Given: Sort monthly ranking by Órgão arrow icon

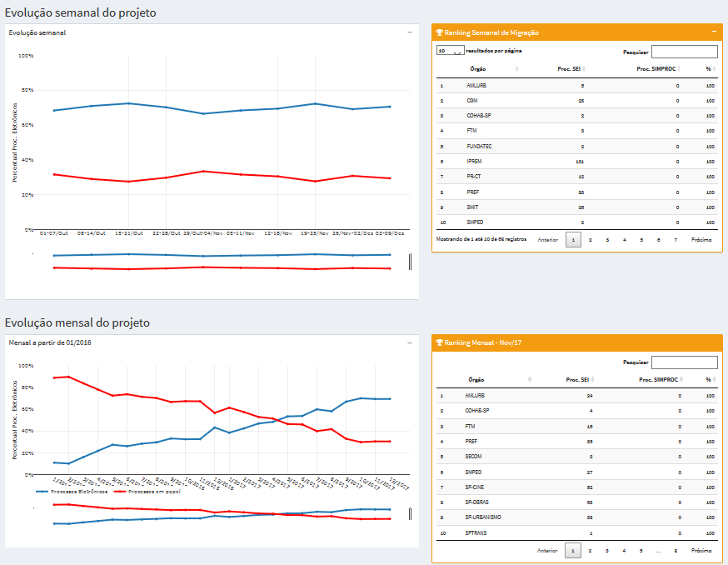Looking at the screenshot, I should coord(530,380).
